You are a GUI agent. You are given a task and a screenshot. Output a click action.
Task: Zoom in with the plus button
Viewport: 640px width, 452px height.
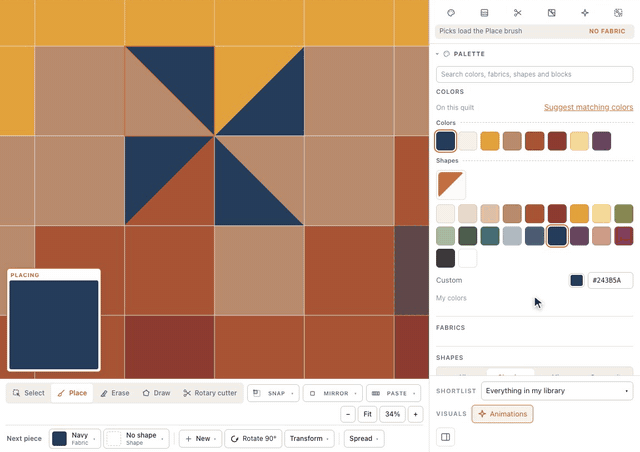[416, 414]
